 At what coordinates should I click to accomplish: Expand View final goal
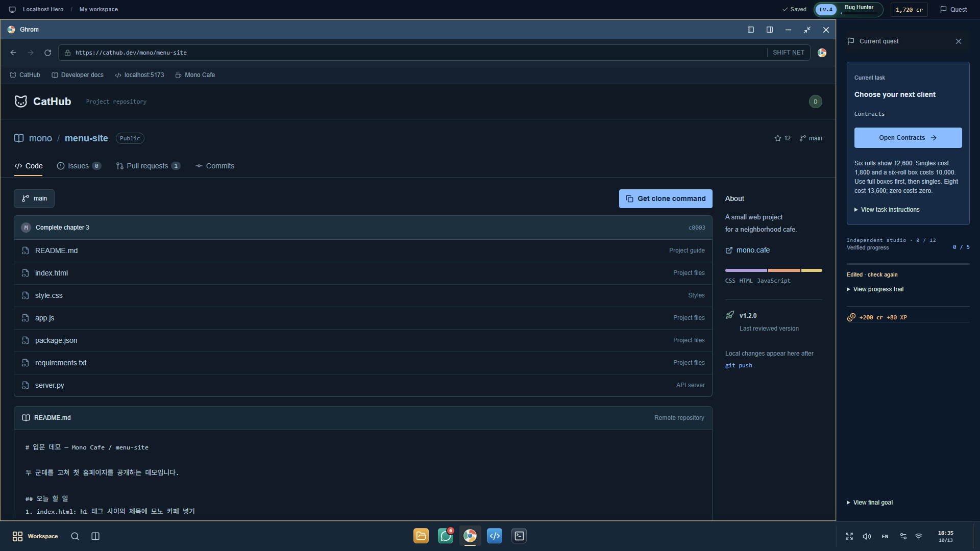[870, 503]
